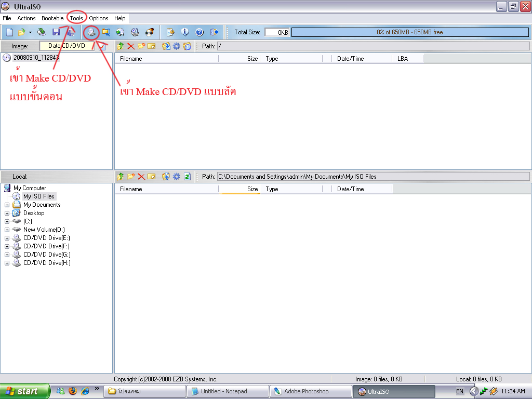This screenshot has height=399, width=532.
Task: Refresh the Local pane file list
Action: [187, 177]
